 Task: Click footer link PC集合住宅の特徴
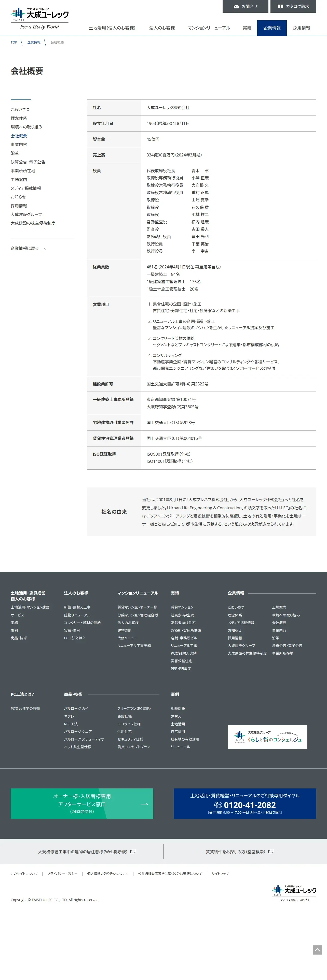click(x=25, y=708)
